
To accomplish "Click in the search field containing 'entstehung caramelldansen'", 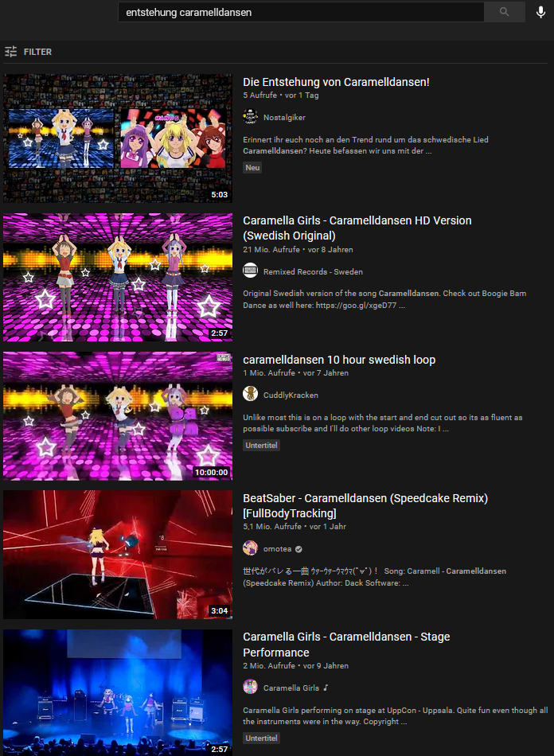I will [x=301, y=12].
